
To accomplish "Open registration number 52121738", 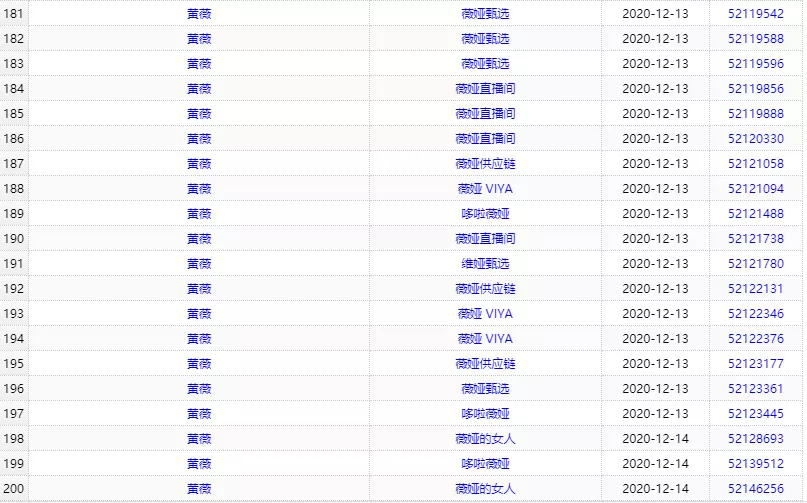I will 756,239.
